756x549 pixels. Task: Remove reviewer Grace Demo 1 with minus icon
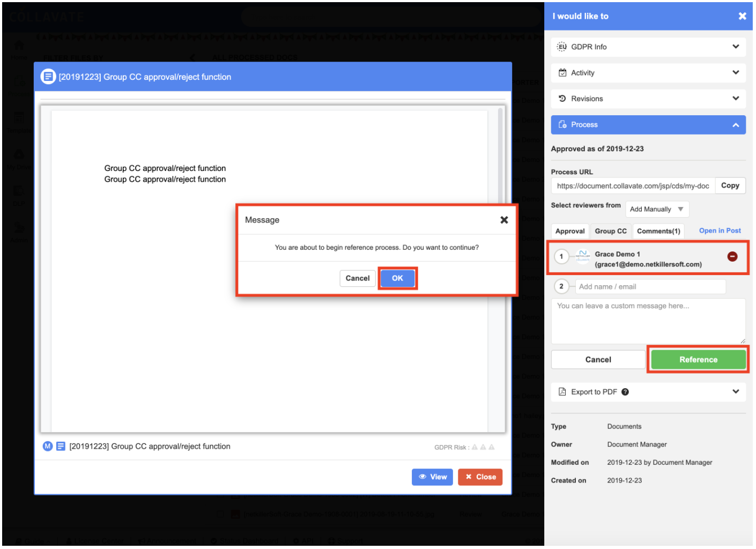coord(732,257)
